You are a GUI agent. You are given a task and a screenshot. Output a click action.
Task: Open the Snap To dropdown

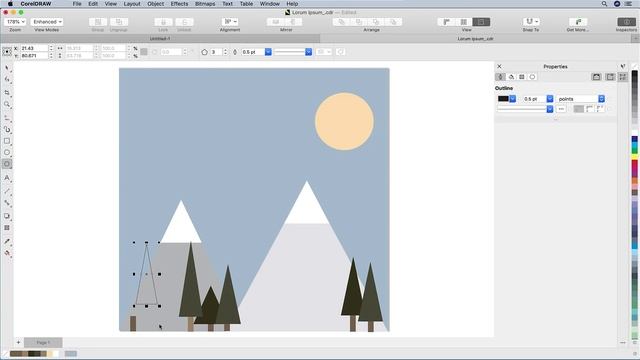tap(531, 22)
